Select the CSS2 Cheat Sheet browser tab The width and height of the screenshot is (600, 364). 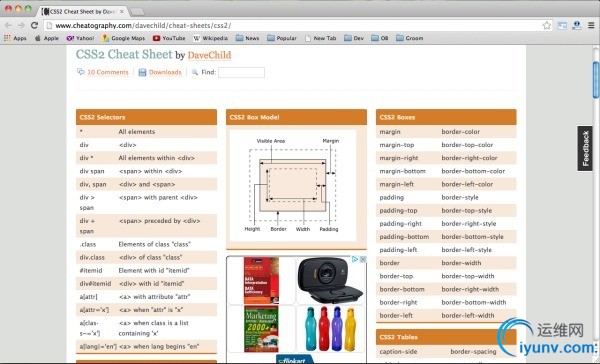tap(82, 11)
